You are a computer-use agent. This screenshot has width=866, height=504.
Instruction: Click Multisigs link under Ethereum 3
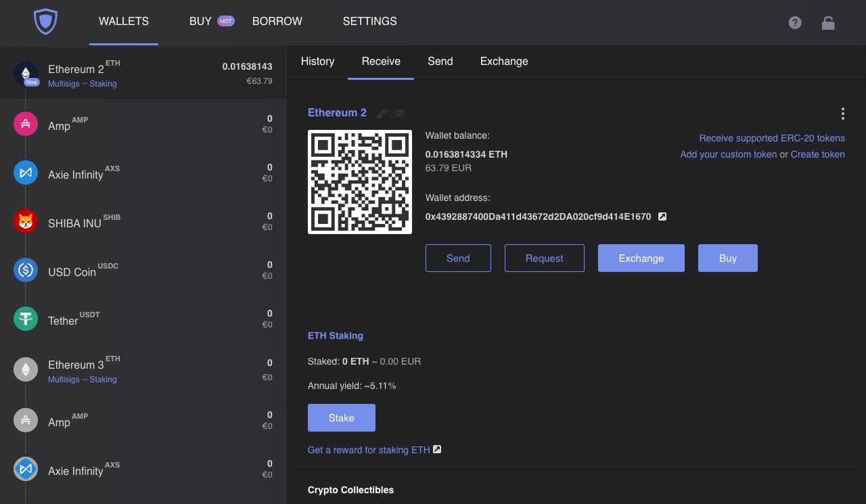tap(64, 380)
